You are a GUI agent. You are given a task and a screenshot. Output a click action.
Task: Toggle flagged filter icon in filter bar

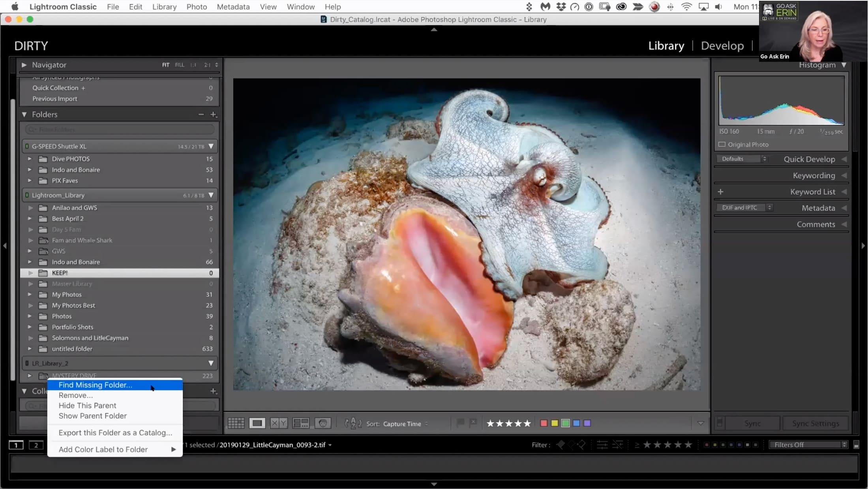[x=561, y=445]
